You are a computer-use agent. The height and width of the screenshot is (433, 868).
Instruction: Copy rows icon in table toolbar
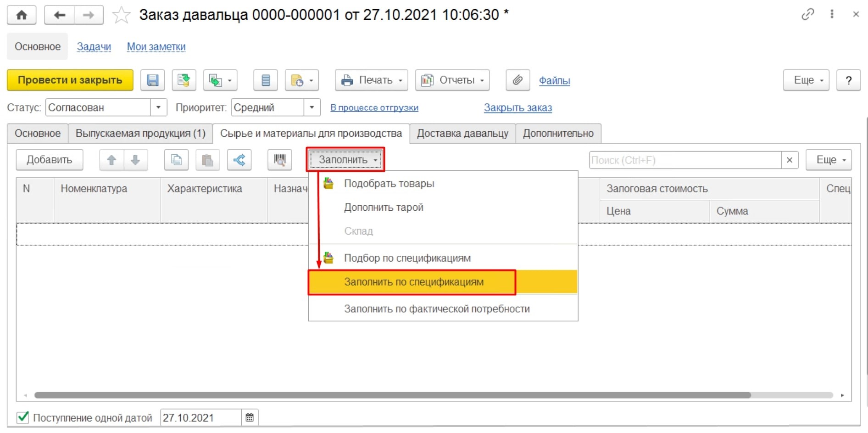point(176,160)
